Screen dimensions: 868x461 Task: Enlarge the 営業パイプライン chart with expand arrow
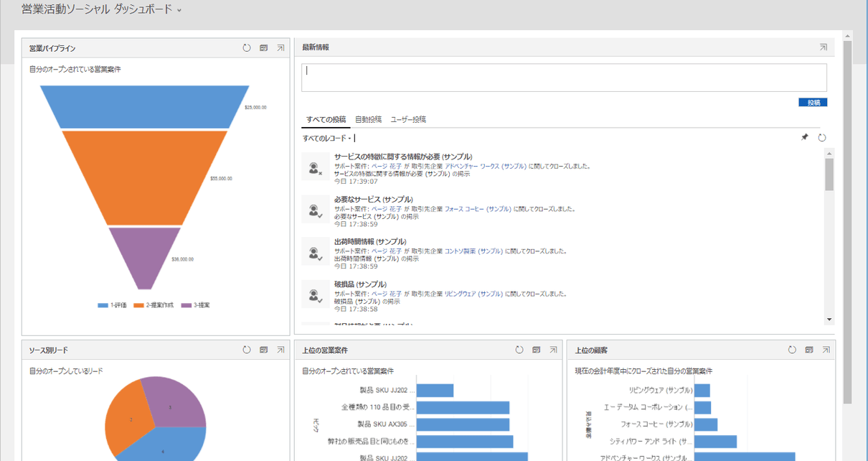coord(280,47)
